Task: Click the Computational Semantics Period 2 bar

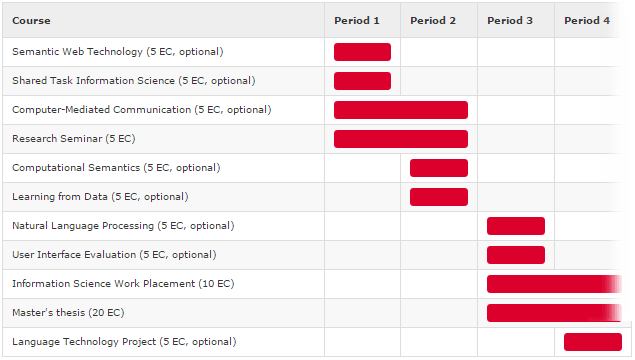Action: click(439, 168)
